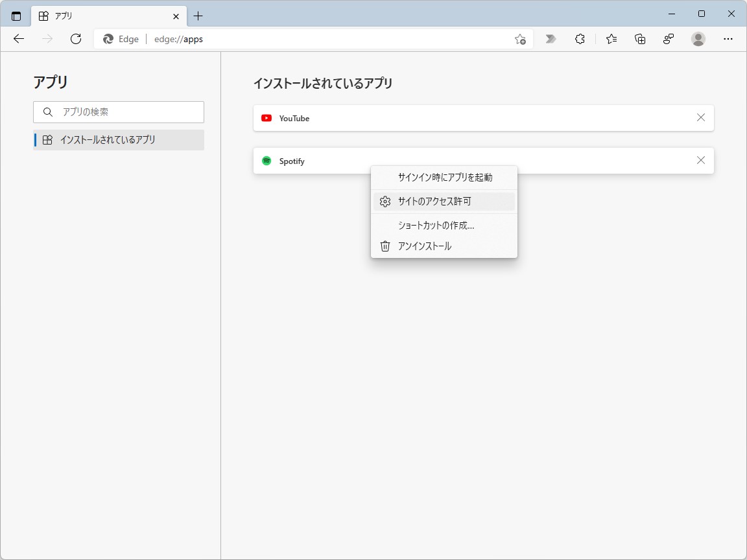This screenshot has height=560, width=747.
Task: Click the YouTube app icon
Action: coord(267,118)
